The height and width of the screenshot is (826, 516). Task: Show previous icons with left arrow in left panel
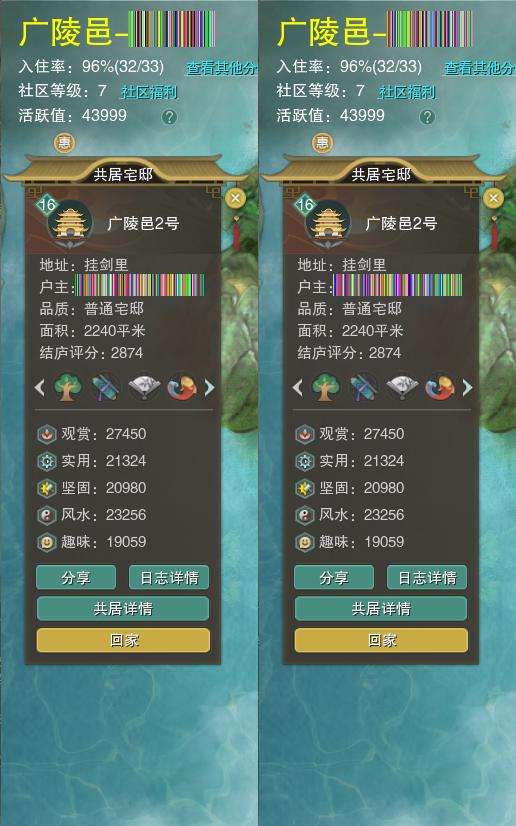point(39,388)
